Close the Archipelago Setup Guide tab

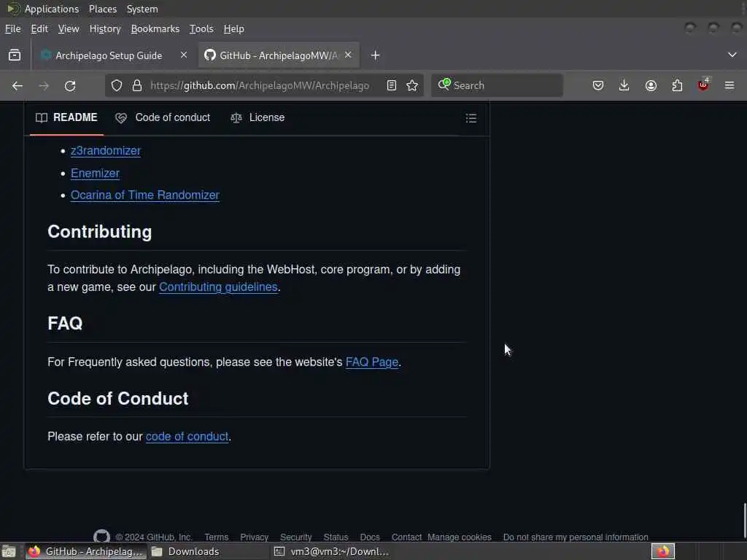[x=184, y=55]
